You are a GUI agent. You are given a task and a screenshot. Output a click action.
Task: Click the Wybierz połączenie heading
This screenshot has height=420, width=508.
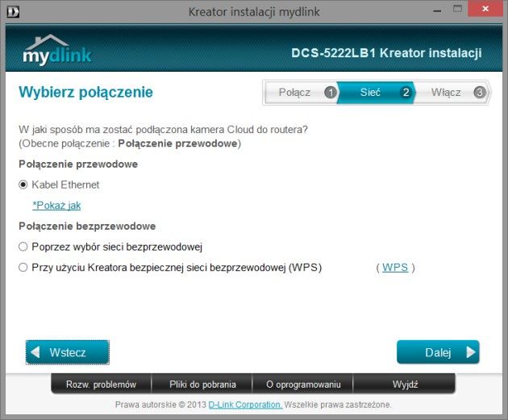coord(85,92)
